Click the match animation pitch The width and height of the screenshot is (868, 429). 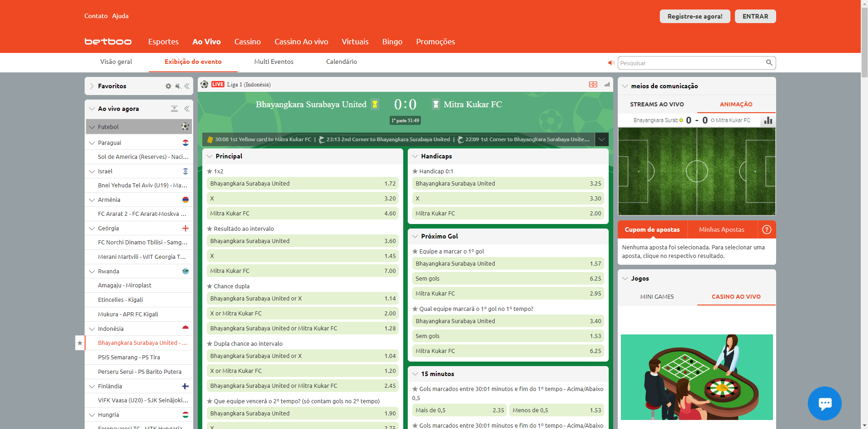(697, 172)
